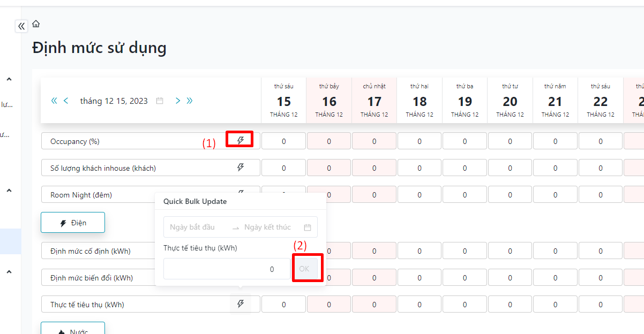The width and height of the screenshot is (644, 334).
Task: Open quick bulk update for Occupancy row
Action: tap(241, 140)
